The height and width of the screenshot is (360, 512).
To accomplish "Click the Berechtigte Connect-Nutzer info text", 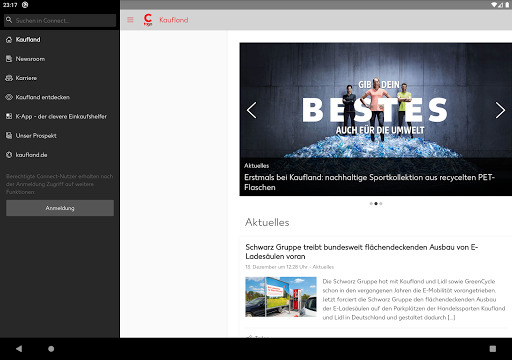I will click(59, 184).
